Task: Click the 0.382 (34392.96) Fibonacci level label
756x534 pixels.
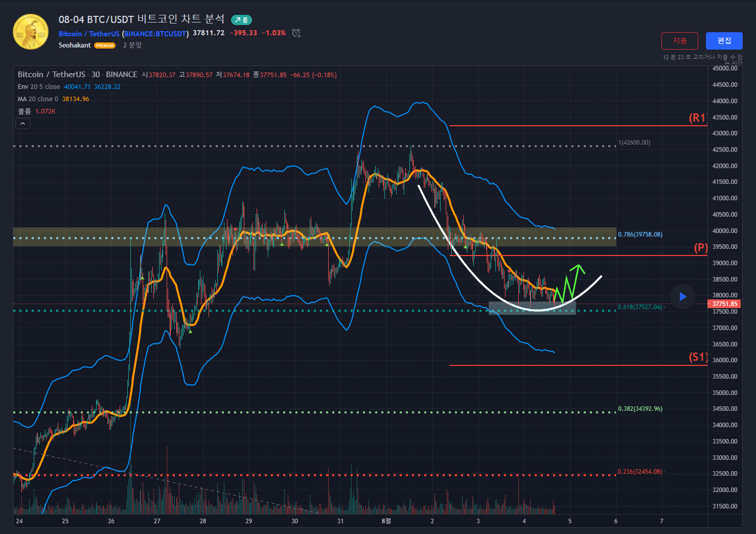Action: 639,409
